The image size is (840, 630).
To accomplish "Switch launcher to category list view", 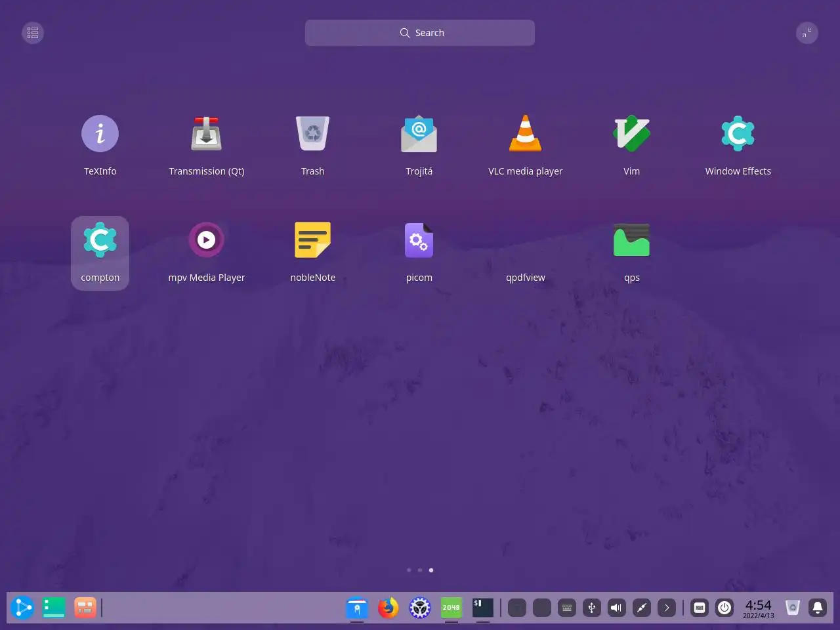I will tap(33, 33).
